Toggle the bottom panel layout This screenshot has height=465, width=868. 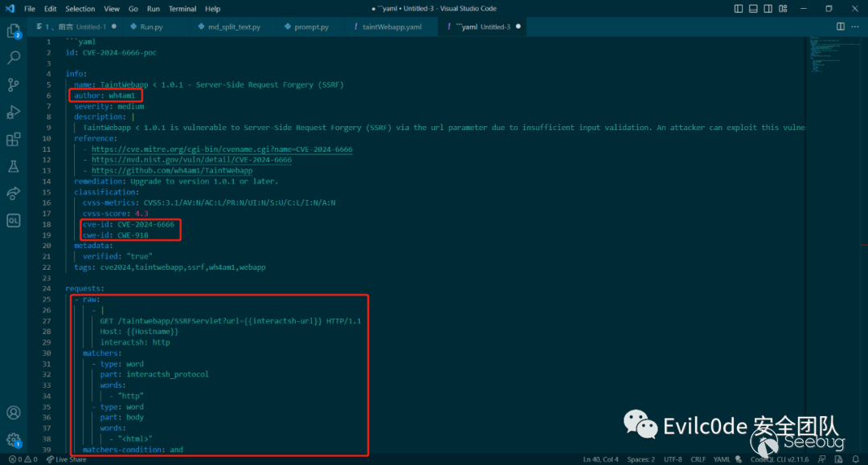click(x=753, y=9)
